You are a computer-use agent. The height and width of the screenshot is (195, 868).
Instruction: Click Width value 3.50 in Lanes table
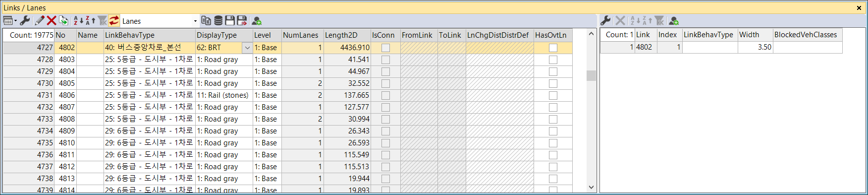[x=755, y=47]
